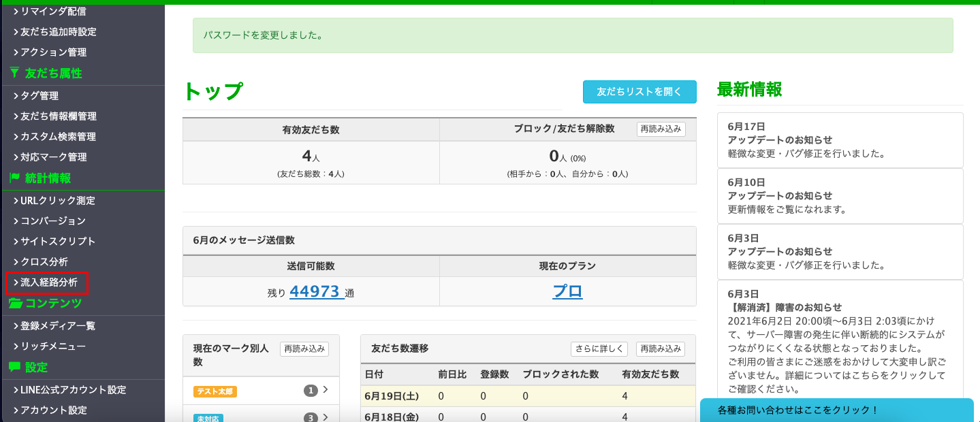The height and width of the screenshot is (422, 980).
Task: Click the folder icon beside コンテンツ
Action: click(x=15, y=303)
